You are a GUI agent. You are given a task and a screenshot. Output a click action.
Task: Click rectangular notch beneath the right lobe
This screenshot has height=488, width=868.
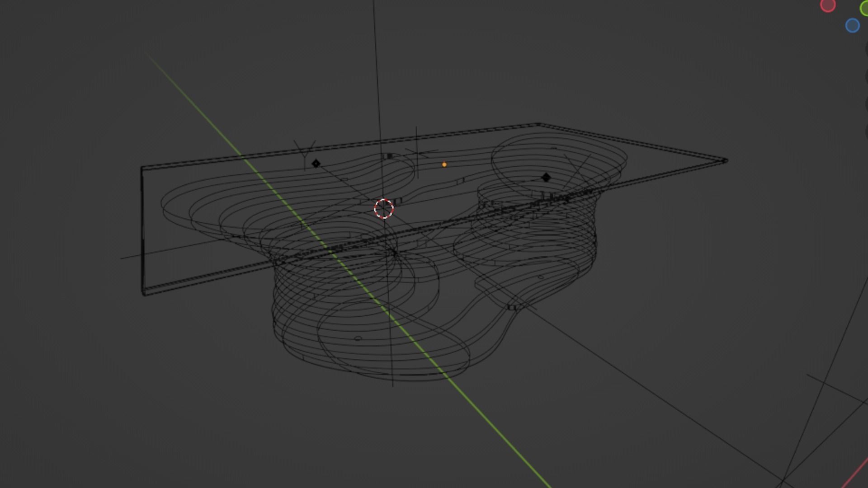tap(512, 307)
